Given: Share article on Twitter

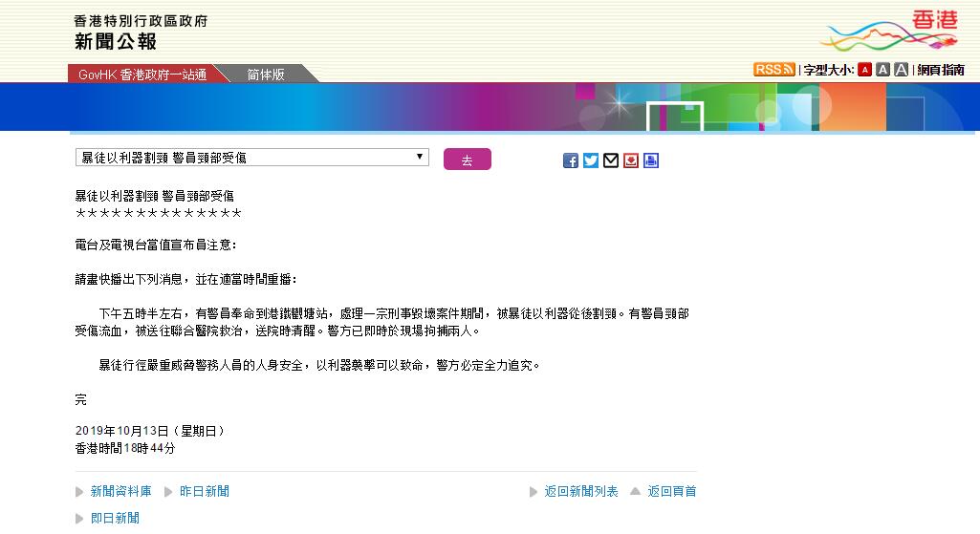Looking at the screenshot, I should [591, 160].
